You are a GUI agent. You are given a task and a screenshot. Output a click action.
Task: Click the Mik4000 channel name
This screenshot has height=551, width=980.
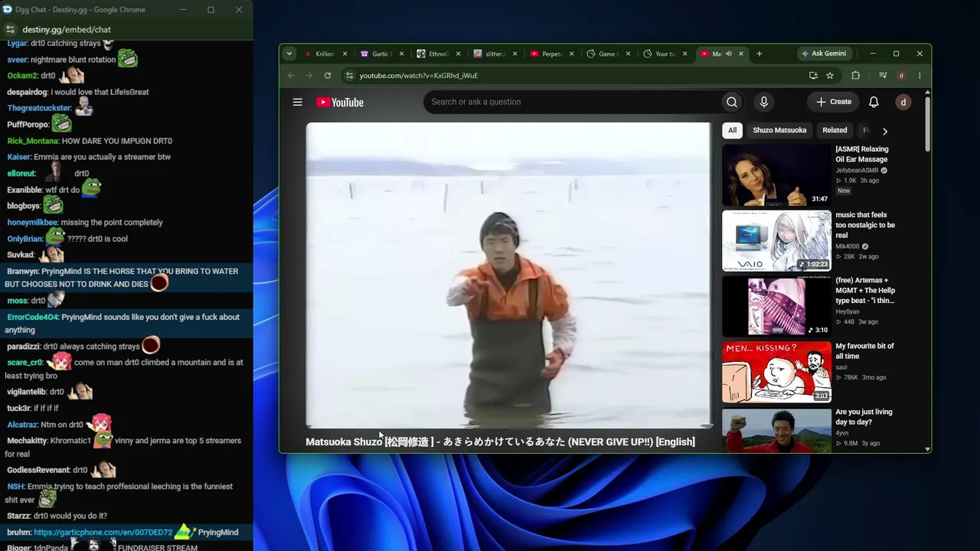pos(848,246)
